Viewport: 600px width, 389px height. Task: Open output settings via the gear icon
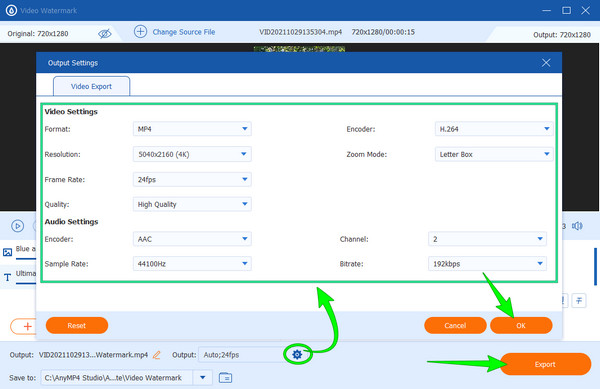click(x=297, y=355)
